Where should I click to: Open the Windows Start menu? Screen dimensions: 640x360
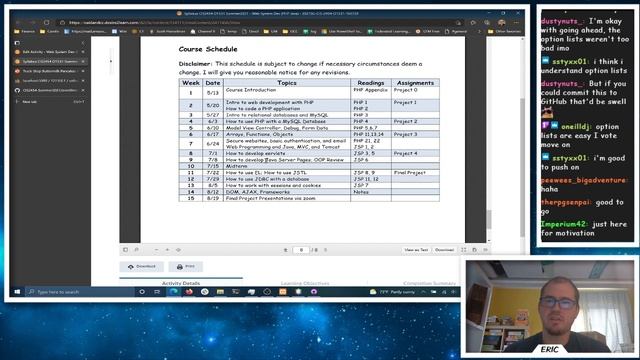tap(17, 292)
